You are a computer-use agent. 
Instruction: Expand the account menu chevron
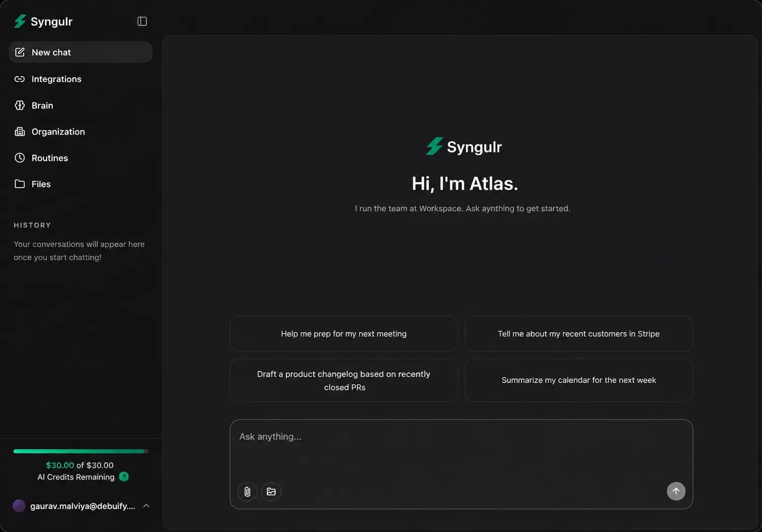(x=146, y=506)
